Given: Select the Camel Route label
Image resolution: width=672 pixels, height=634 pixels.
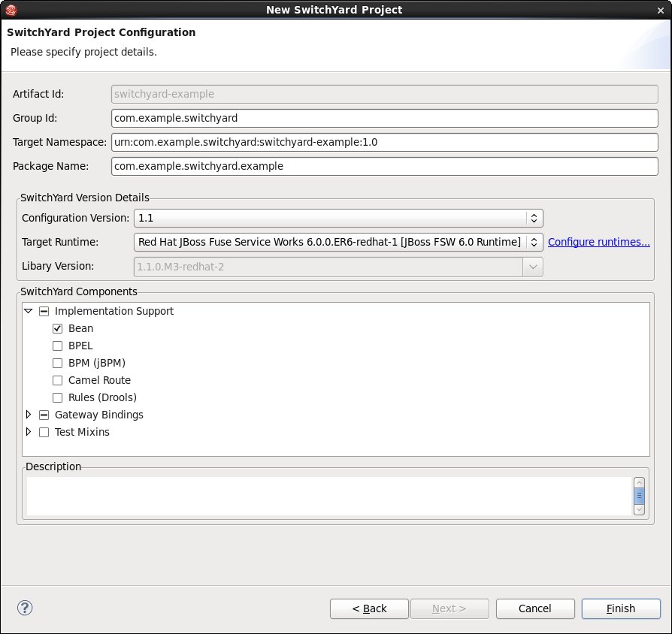Looking at the screenshot, I should click(x=99, y=380).
